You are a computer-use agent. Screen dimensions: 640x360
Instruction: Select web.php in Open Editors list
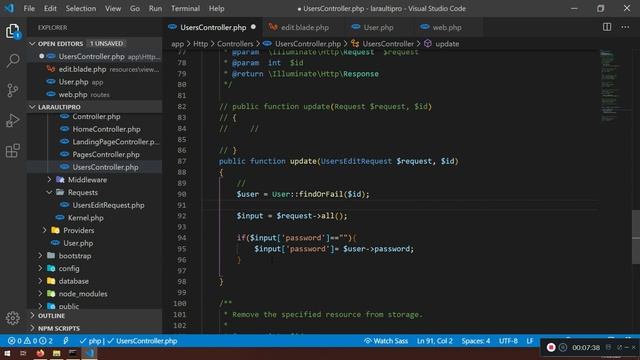pyautogui.click(x=95, y=94)
